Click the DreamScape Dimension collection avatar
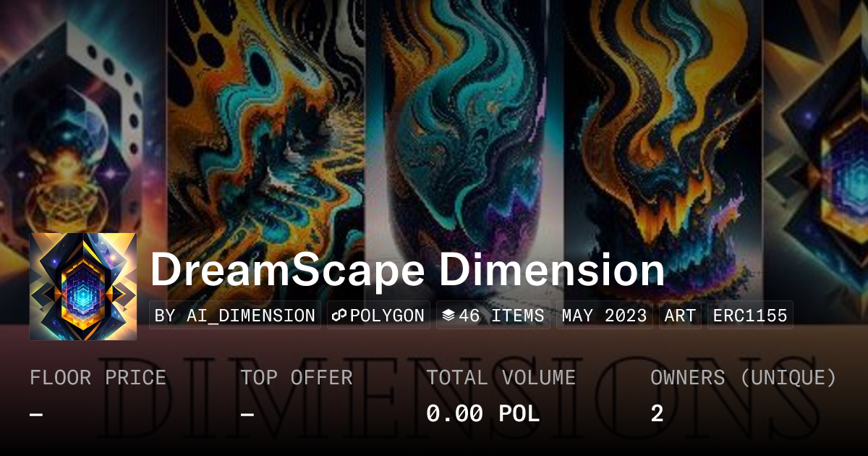This screenshot has height=456, width=868. 83,287
